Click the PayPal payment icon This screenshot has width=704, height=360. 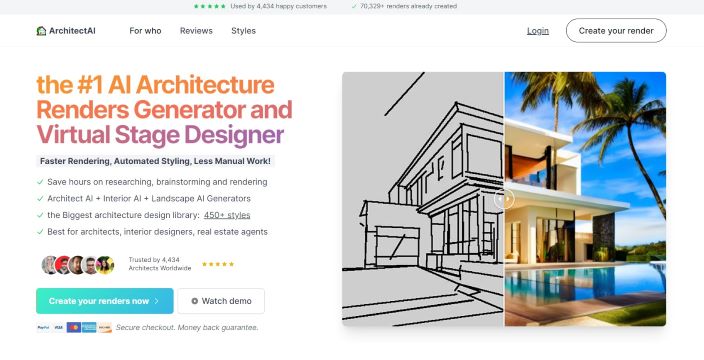click(x=43, y=328)
